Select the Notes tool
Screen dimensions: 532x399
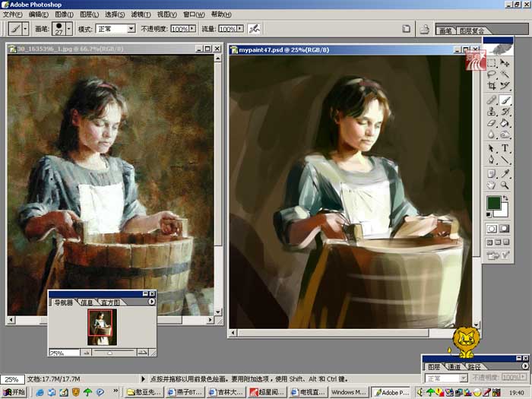coord(492,174)
